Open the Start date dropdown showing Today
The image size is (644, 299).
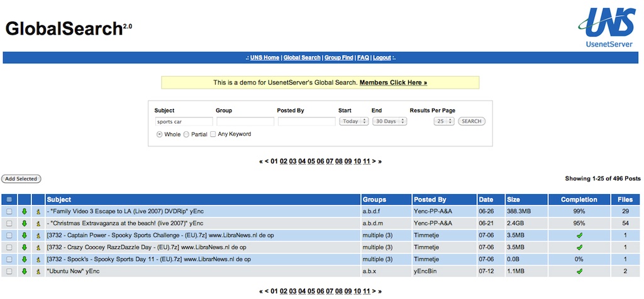353,121
